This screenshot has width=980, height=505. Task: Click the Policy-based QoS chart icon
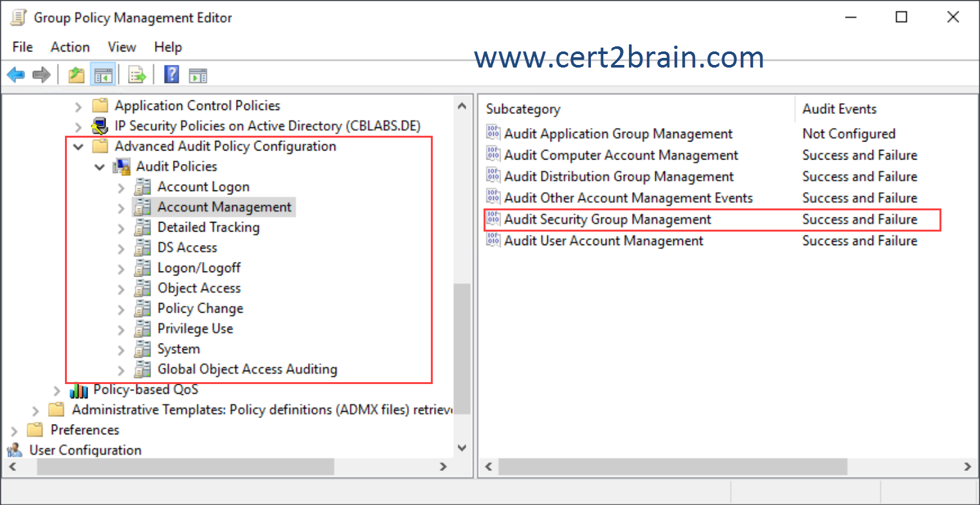coord(78,390)
